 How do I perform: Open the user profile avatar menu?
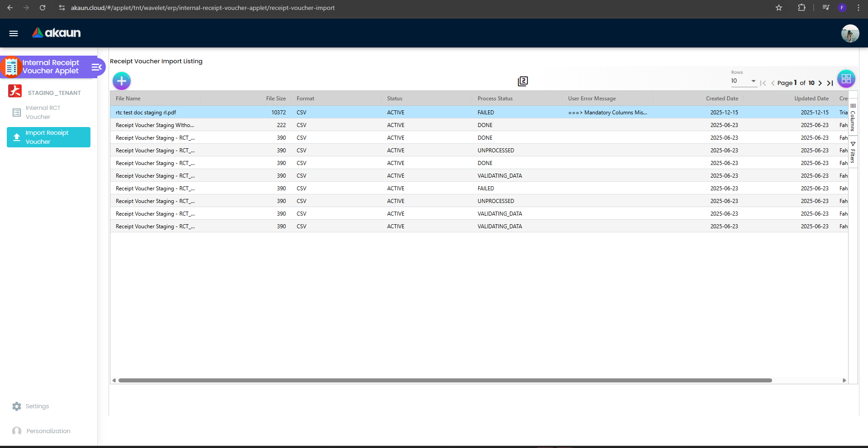[x=850, y=33]
